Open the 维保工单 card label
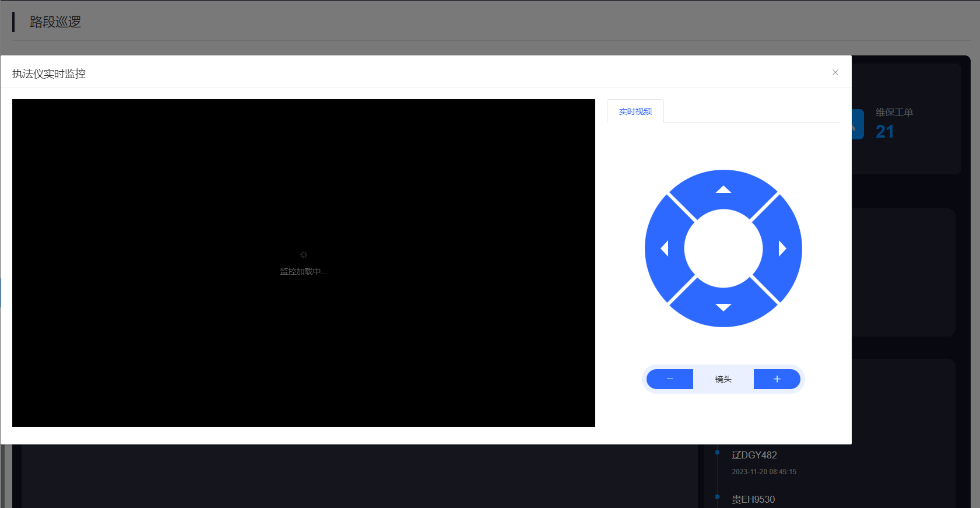980x508 pixels. (x=894, y=113)
